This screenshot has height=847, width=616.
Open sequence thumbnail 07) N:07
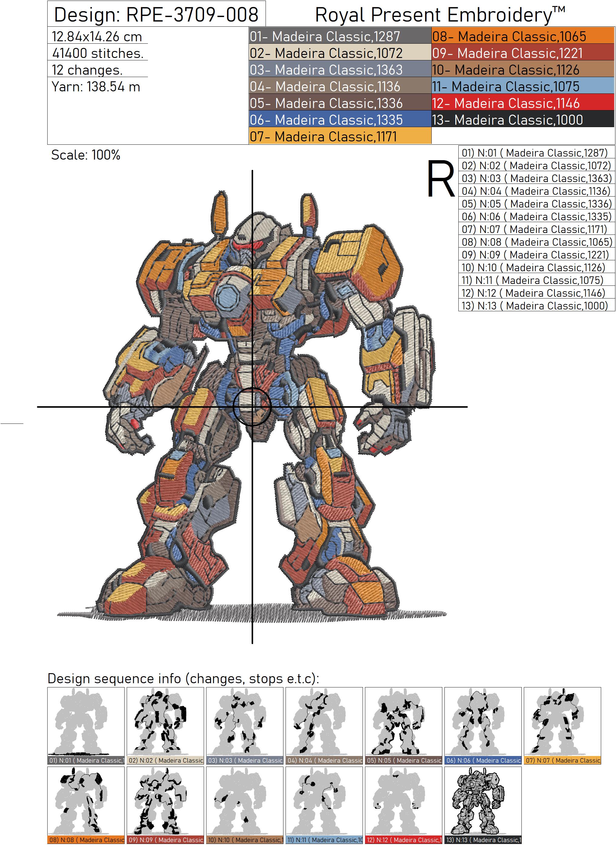coord(563,726)
